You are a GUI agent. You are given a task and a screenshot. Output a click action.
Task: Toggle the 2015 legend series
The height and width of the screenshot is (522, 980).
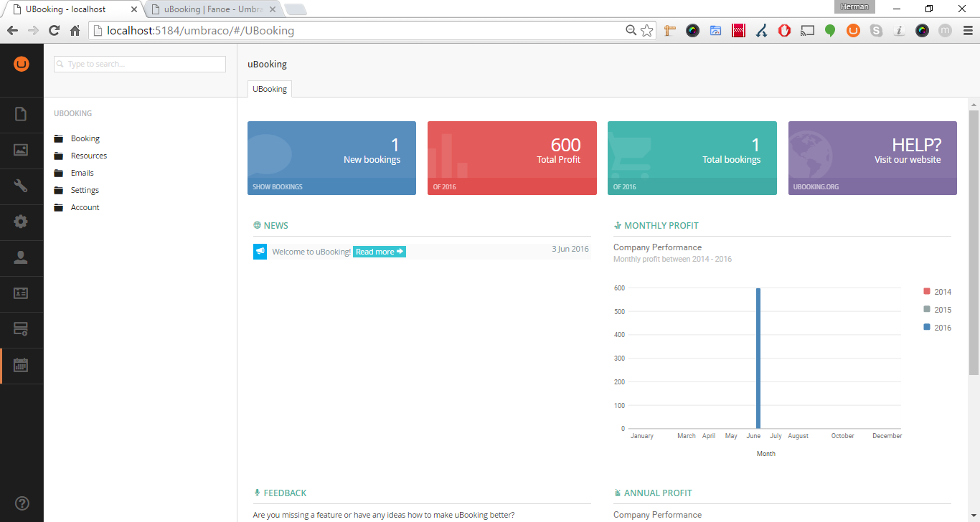point(937,310)
